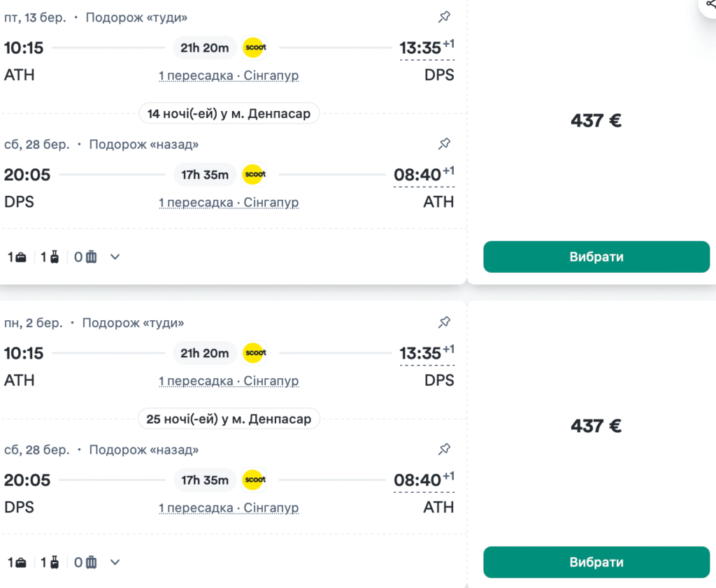
Task: Click the Scoot logo on March 13 outbound flight
Action: (x=255, y=48)
